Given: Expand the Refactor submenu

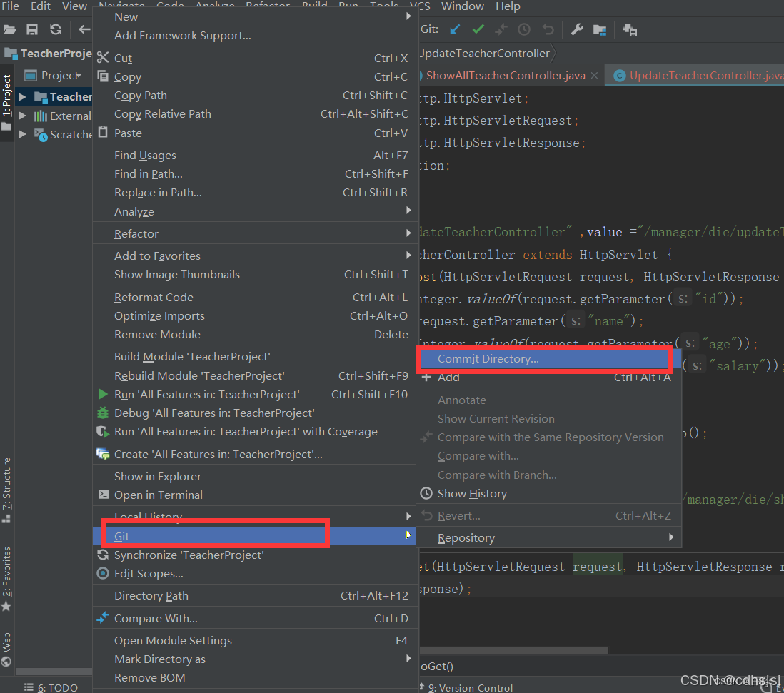Looking at the screenshot, I should point(255,234).
